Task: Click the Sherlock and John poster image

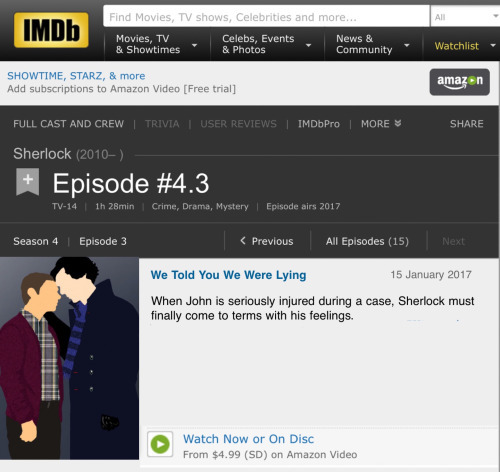Action: pyautogui.click(x=69, y=358)
